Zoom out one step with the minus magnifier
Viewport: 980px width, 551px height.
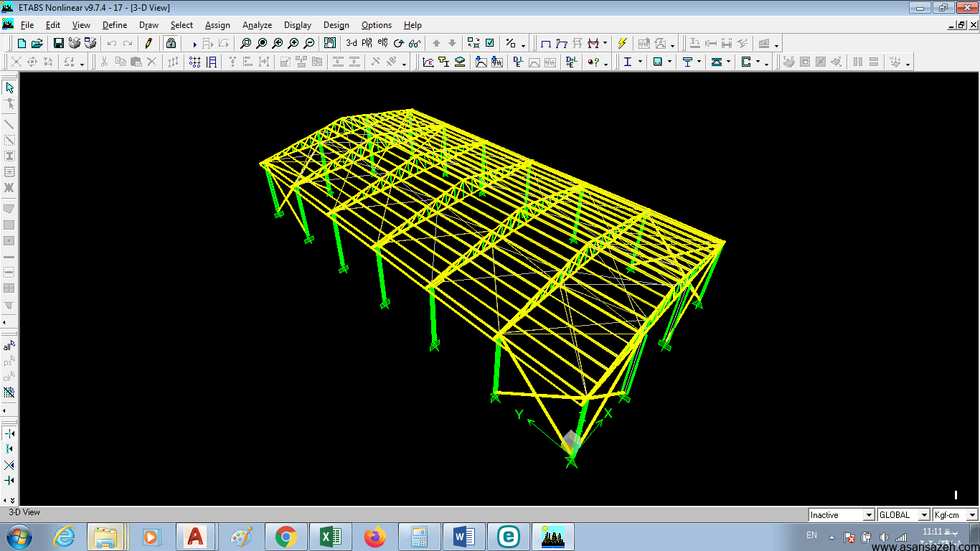[x=309, y=43]
